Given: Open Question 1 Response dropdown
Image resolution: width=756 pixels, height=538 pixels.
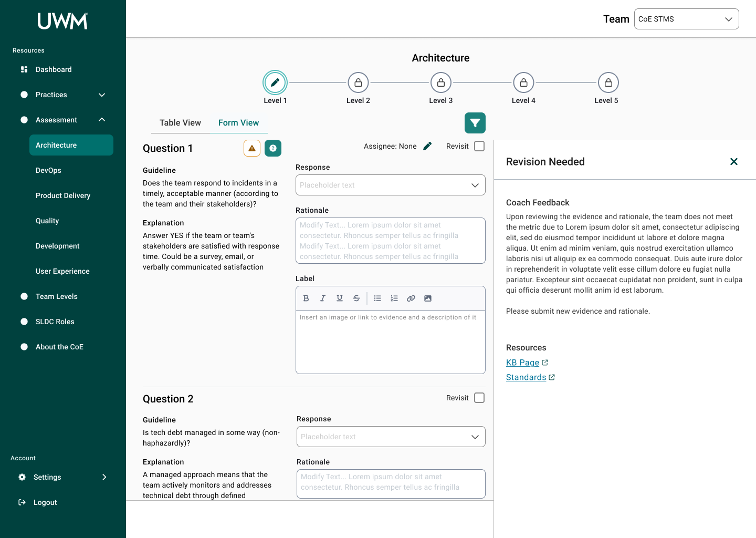Looking at the screenshot, I should pyautogui.click(x=391, y=185).
